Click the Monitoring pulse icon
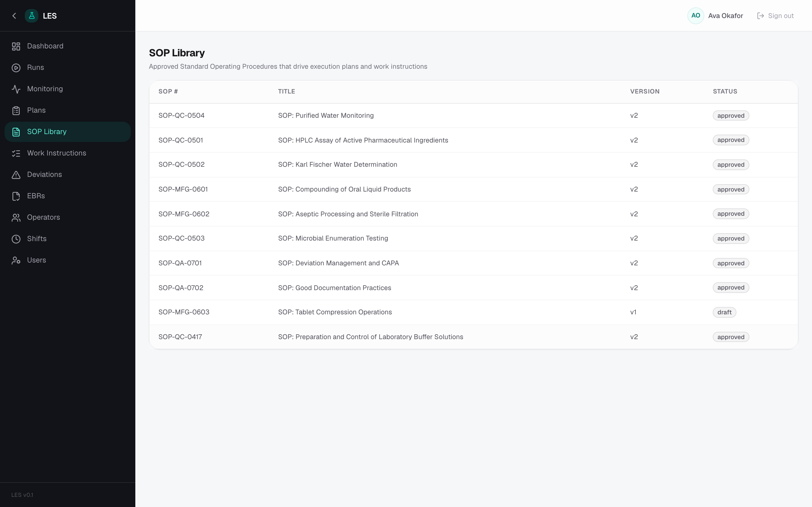 coord(16,89)
